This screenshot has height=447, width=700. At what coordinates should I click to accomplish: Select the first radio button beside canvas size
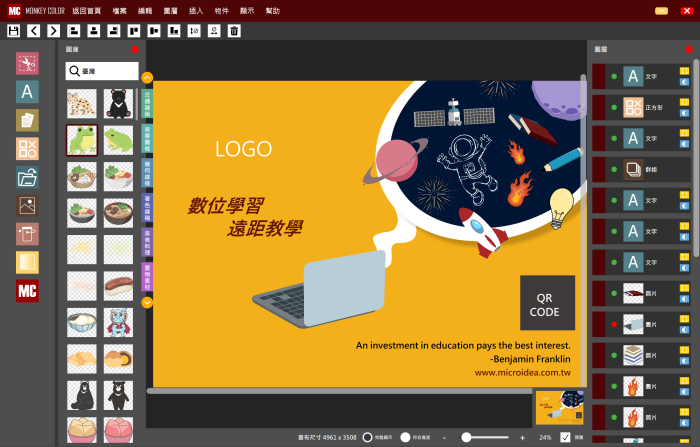coord(367,437)
